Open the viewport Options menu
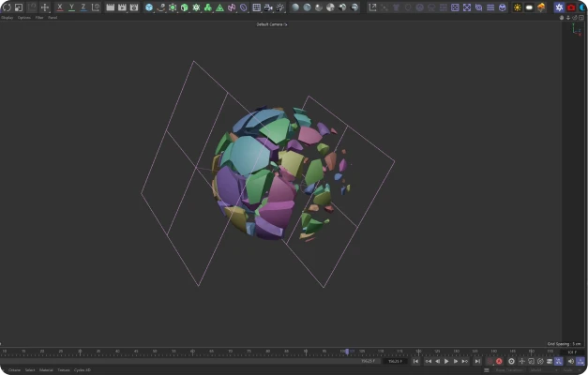 pyautogui.click(x=24, y=18)
